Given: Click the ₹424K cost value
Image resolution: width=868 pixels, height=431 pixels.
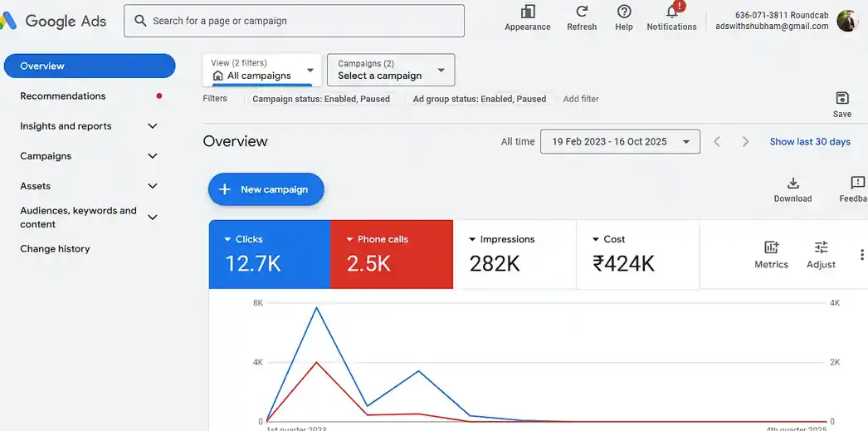Looking at the screenshot, I should [623, 264].
